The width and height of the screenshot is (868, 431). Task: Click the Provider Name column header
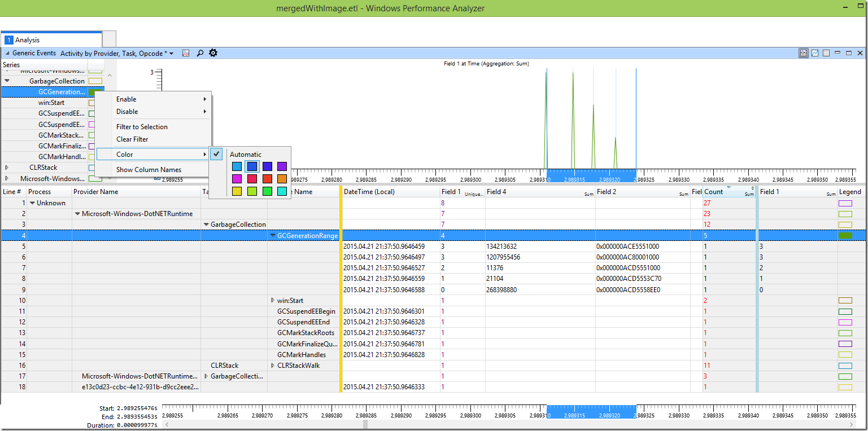point(136,192)
